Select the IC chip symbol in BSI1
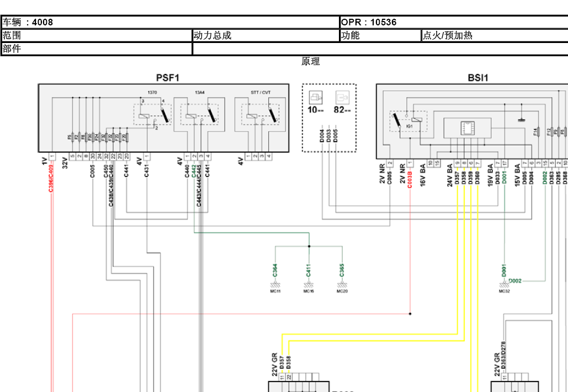 tap(468, 128)
